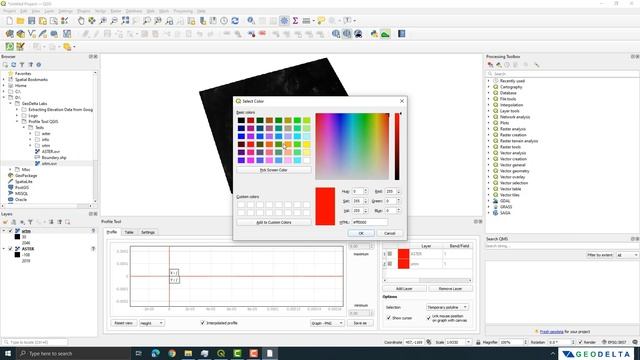640x360 pixels.
Task: Collapse the Profile Tool QGIS folder
Action: (x=17, y=122)
